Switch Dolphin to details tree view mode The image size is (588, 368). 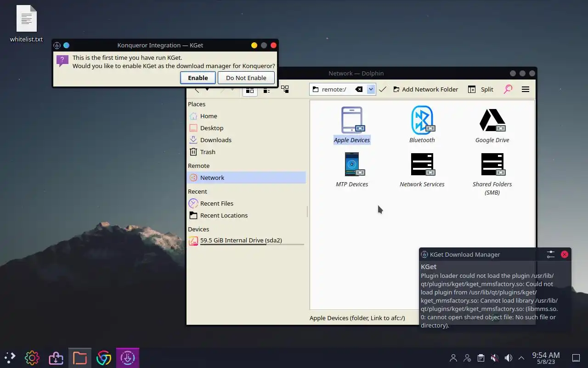(x=285, y=90)
